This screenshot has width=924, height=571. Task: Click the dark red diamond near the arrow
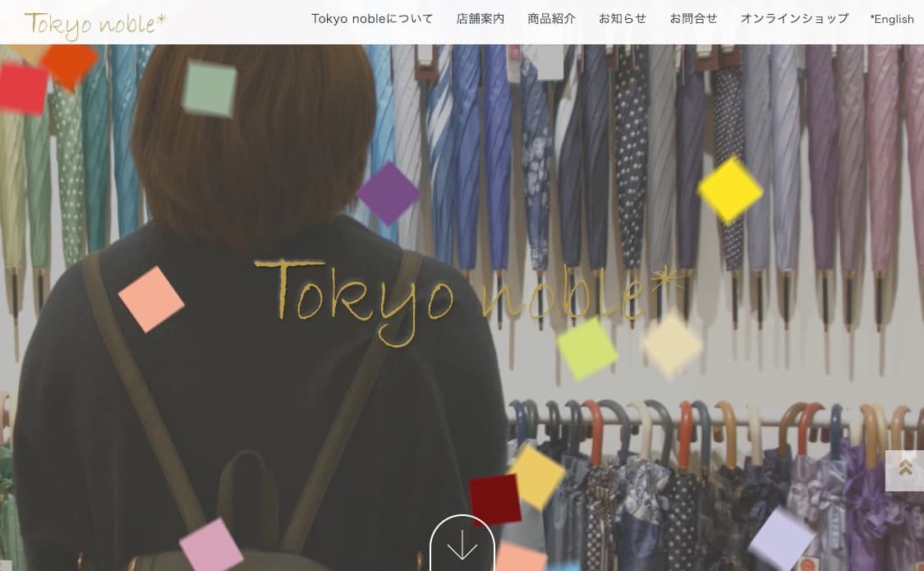pyautogui.click(x=496, y=497)
